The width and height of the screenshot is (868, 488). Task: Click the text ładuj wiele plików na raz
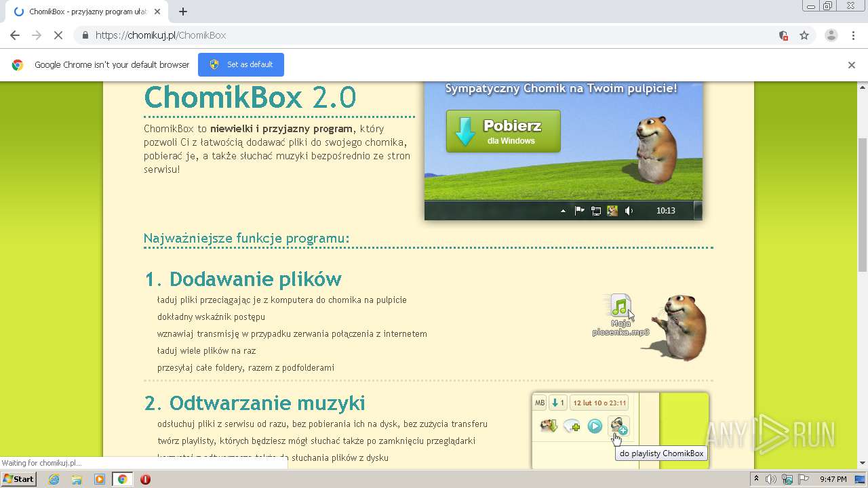[206, 351]
